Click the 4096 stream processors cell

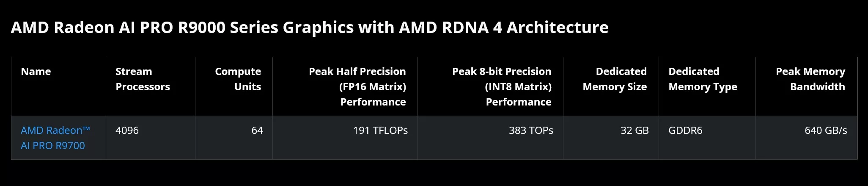click(x=127, y=130)
